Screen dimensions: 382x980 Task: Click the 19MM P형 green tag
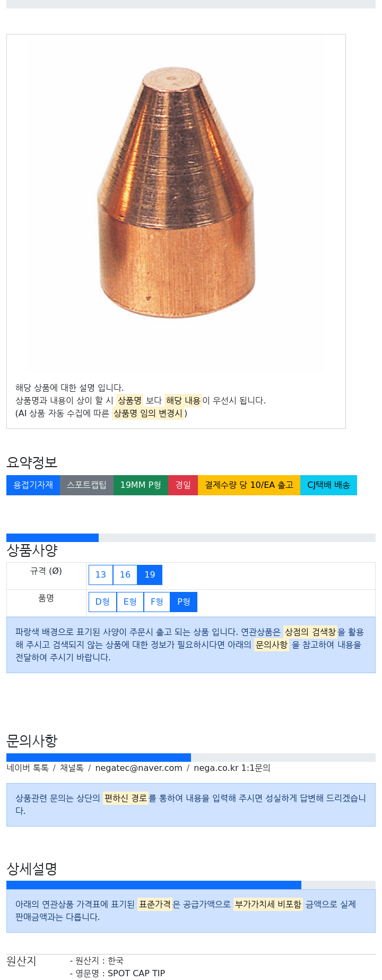pos(141,485)
